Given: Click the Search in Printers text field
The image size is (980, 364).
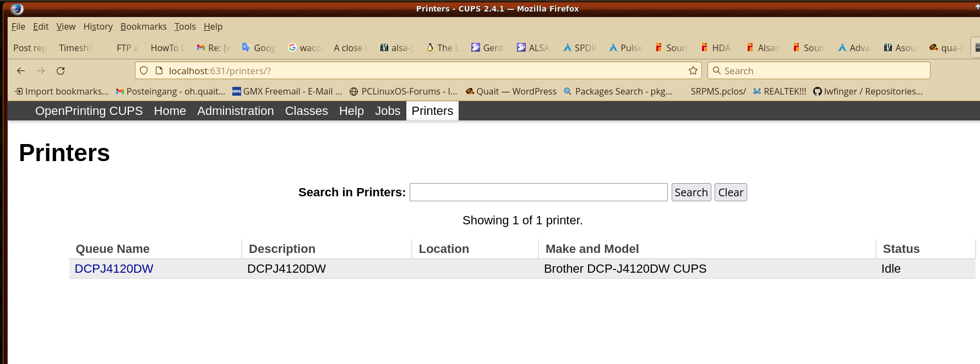Looking at the screenshot, I should tap(538, 192).
